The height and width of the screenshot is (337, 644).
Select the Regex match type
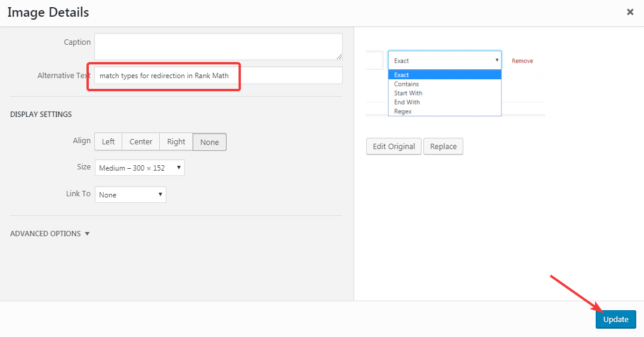point(402,112)
